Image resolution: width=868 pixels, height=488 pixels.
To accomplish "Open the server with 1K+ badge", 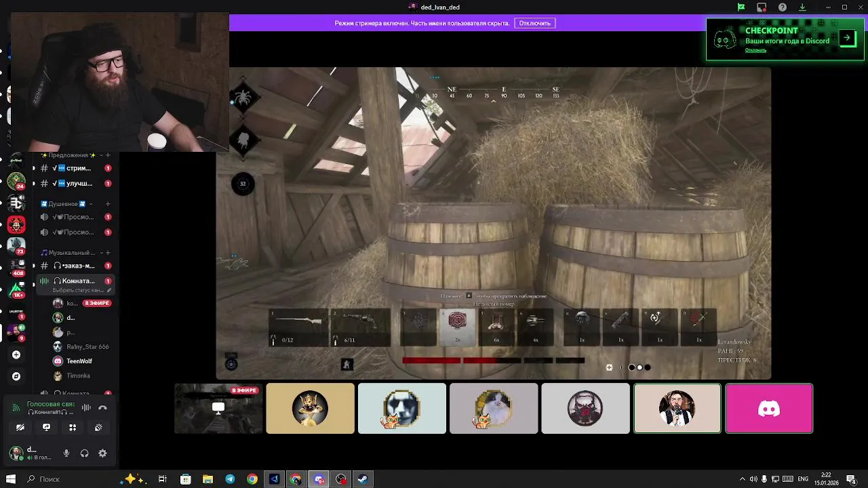I will tap(16, 288).
